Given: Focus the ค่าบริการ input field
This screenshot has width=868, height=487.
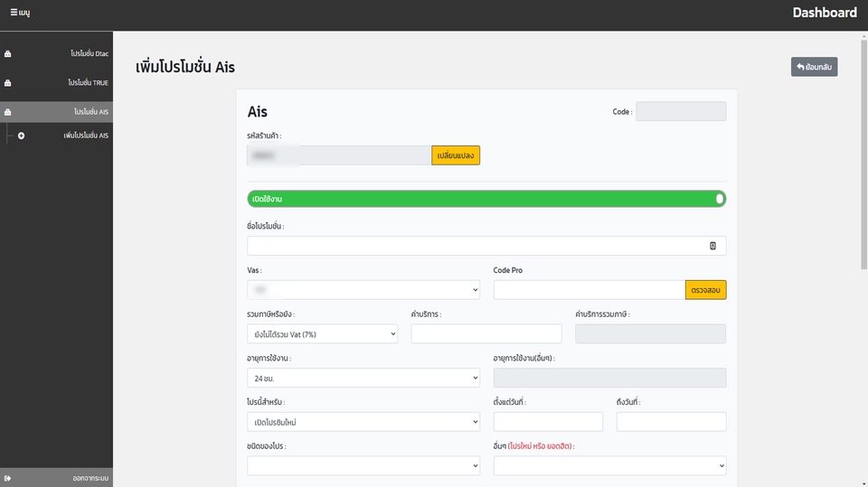Looking at the screenshot, I should click(486, 333).
